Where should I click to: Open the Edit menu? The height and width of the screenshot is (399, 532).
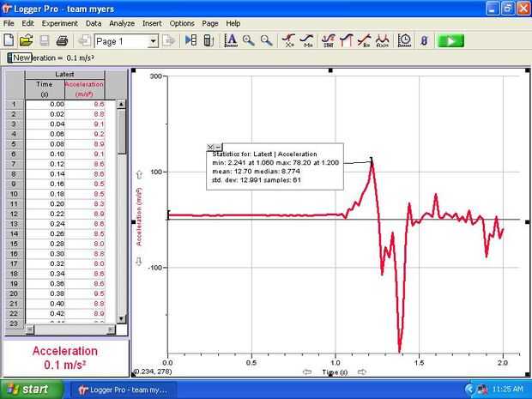click(27, 23)
